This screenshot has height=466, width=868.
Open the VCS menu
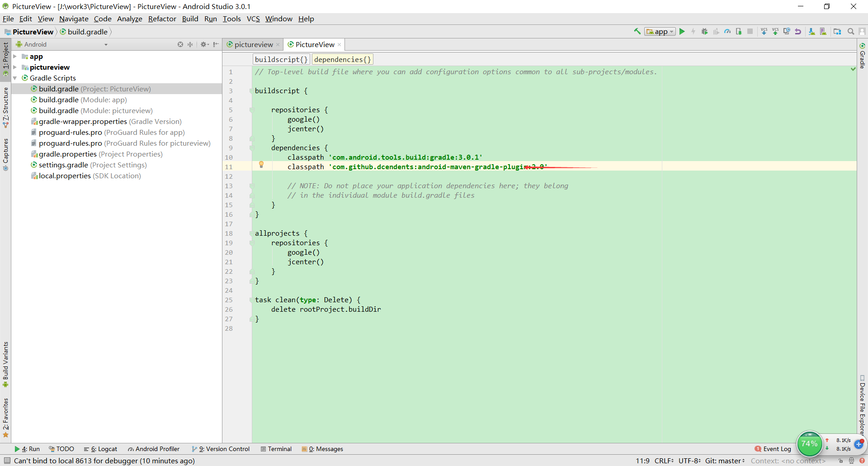(x=253, y=19)
